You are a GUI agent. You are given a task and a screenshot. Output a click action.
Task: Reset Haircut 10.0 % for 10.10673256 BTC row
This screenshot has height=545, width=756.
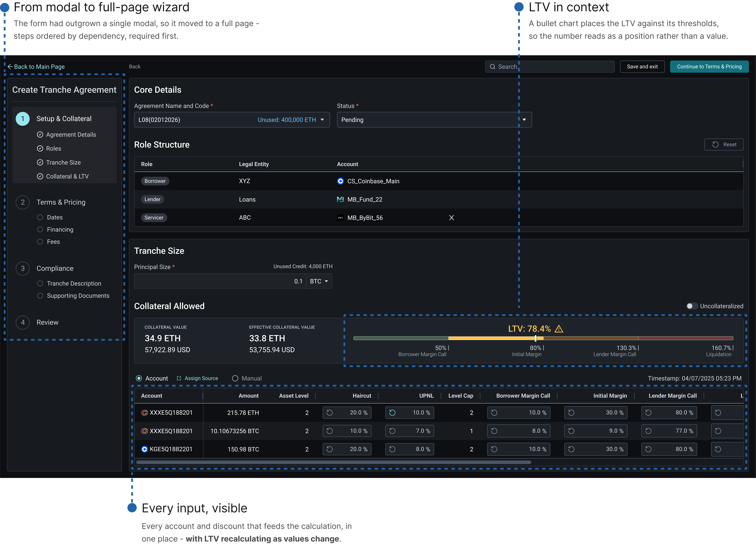click(330, 431)
